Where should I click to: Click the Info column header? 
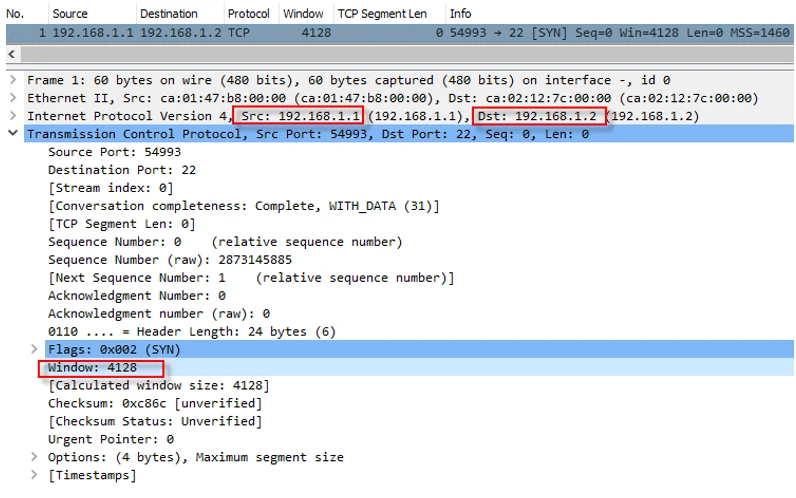click(x=460, y=14)
